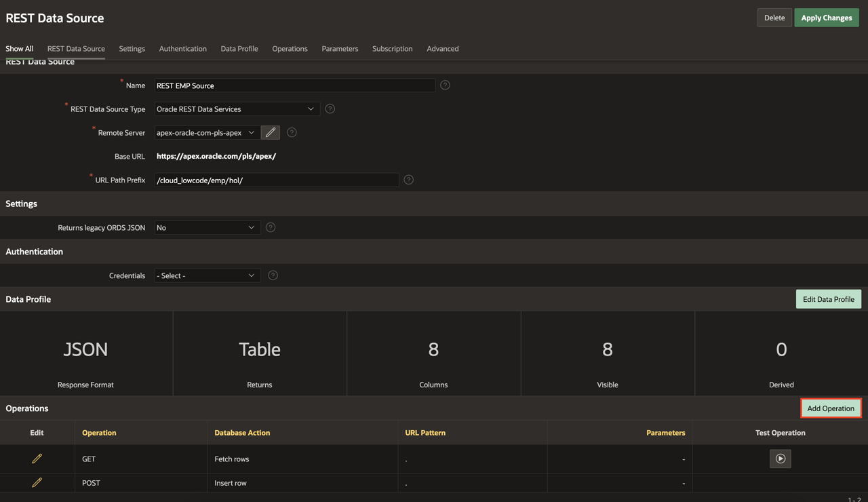Viewport: 868px width, 502px height.
Task: Open the Advanced tab
Action: tap(442, 49)
